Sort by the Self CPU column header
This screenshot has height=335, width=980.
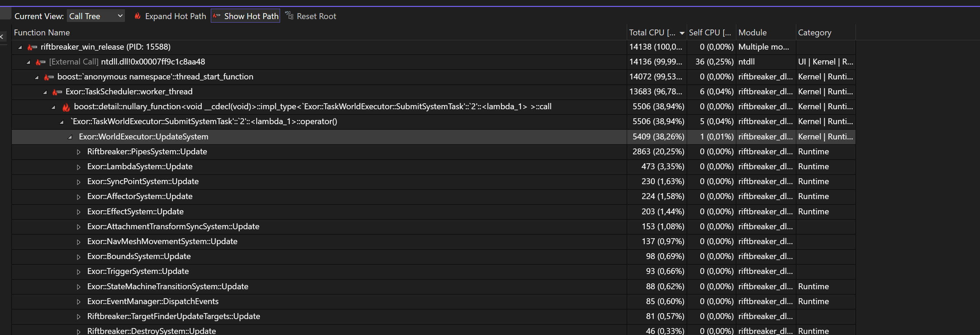tap(711, 32)
